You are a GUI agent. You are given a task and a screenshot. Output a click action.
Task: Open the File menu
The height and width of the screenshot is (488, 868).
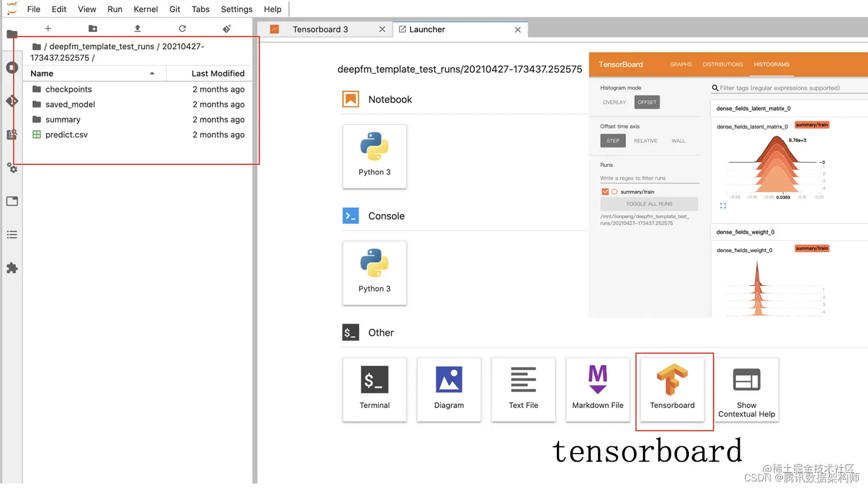(x=34, y=9)
